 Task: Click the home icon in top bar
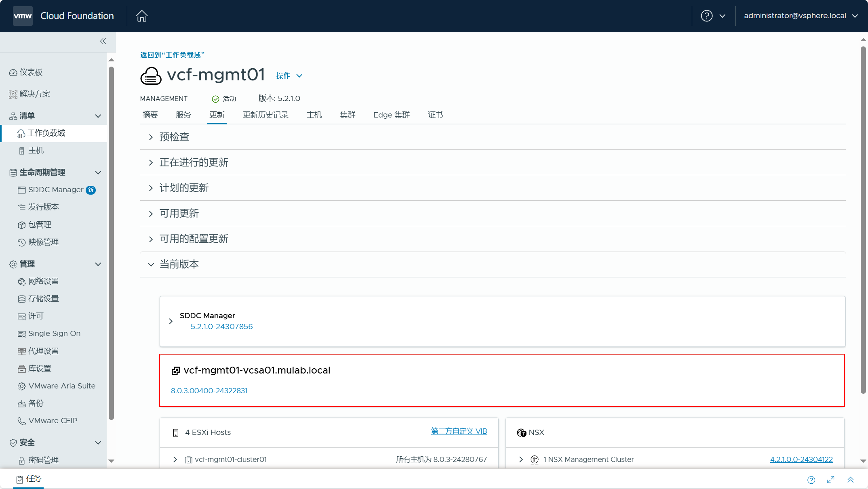(x=142, y=16)
